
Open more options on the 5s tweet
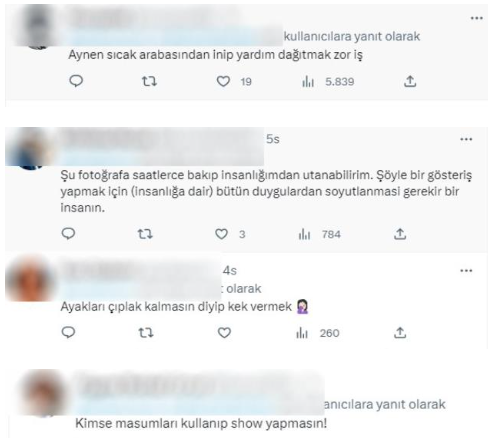466,139
